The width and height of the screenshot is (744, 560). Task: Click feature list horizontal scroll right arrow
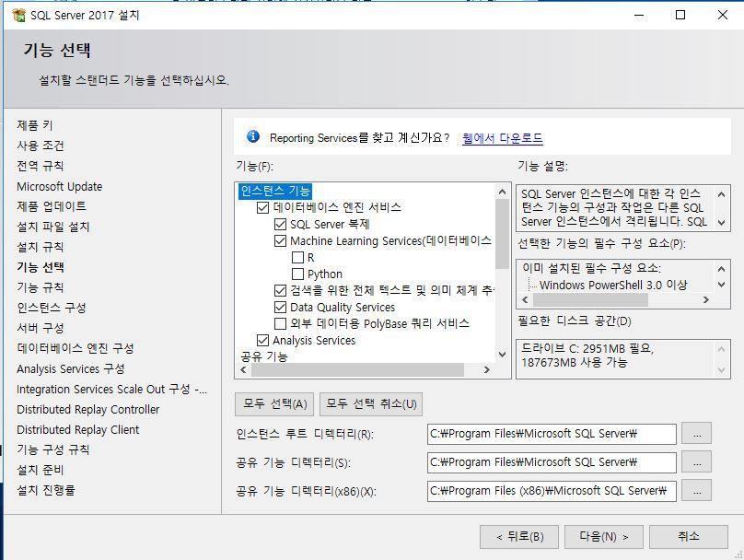(486, 369)
